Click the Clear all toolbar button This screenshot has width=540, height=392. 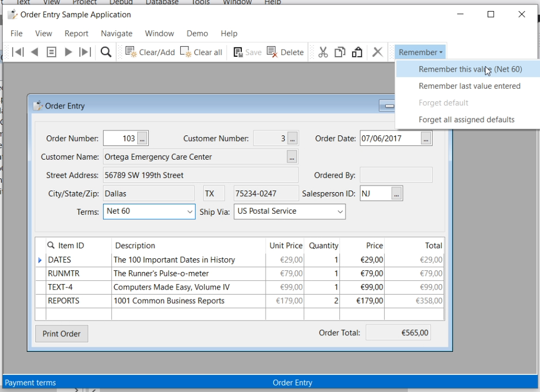(x=201, y=52)
